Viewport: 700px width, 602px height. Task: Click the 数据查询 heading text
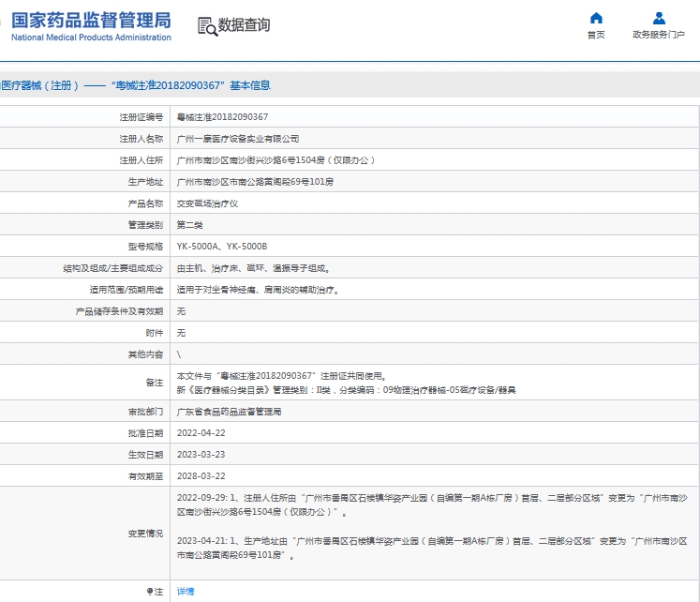(244, 25)
